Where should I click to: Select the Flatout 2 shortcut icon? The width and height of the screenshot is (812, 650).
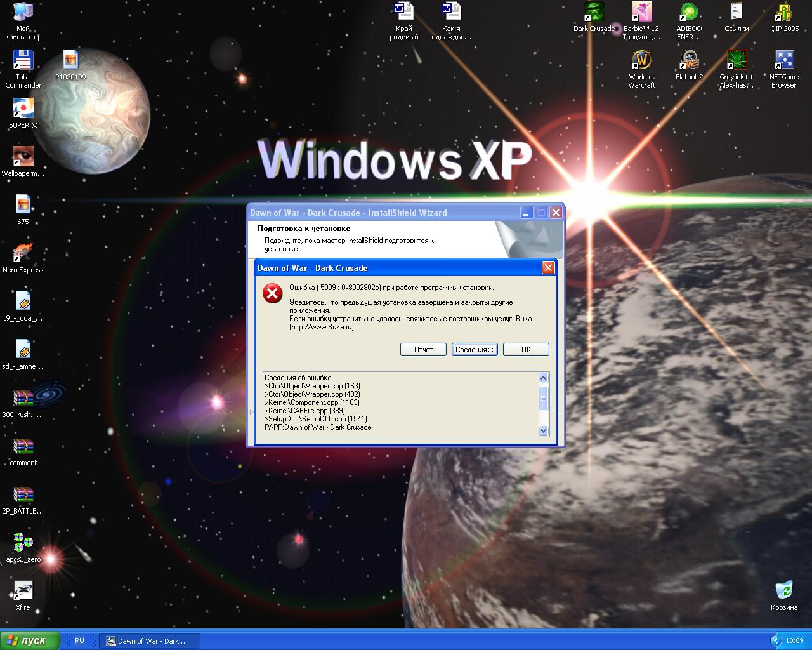point(689,60)
